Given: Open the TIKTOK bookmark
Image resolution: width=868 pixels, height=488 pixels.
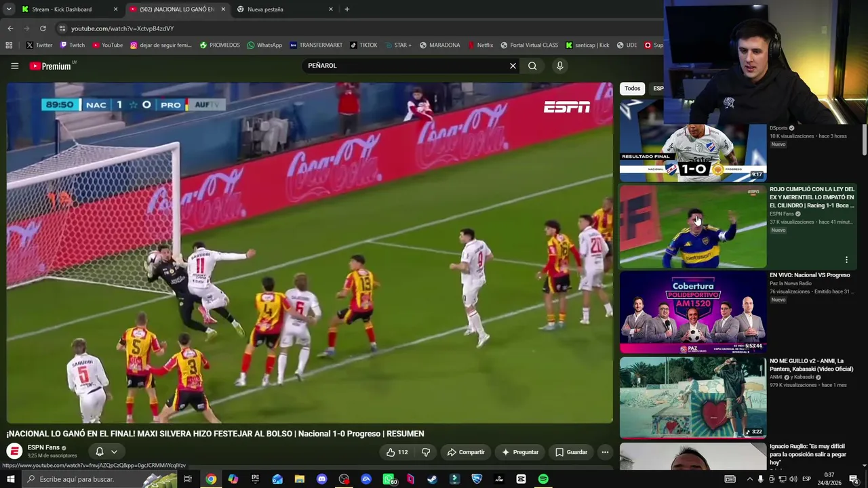Looking at the screenshot, I should coord(363,45).
